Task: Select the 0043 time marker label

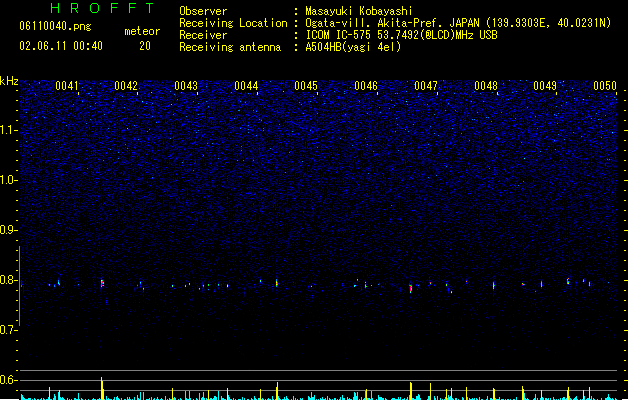Action: [x=186, y=86]
